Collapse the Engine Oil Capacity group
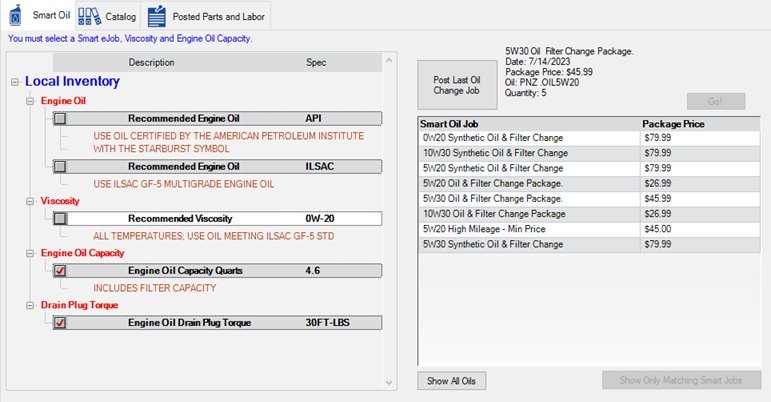The height and width of the screenshot is (402, 771). point(30,253)
